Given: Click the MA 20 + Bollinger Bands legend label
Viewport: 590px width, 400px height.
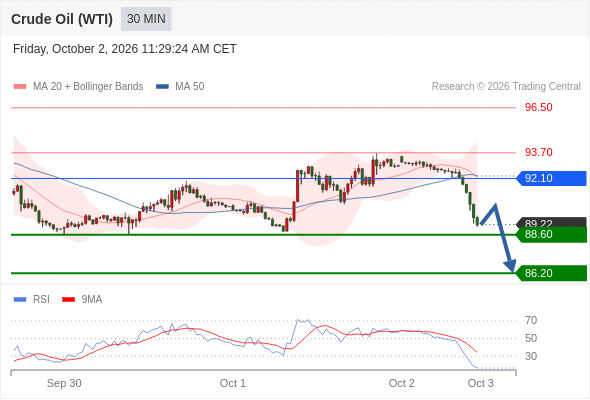Looking at the screenshot, I should [88, 87].
